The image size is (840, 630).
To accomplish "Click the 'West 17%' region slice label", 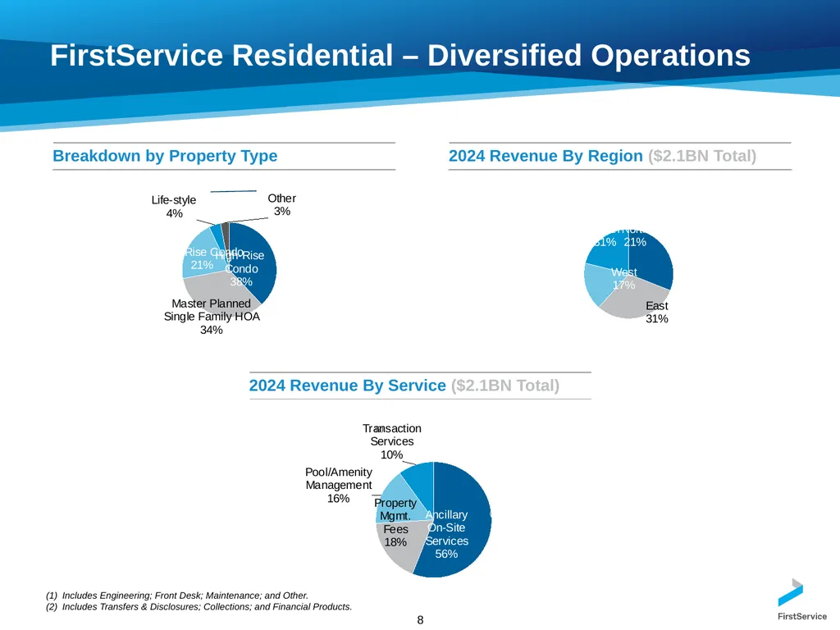I will (x=624, y=279).
